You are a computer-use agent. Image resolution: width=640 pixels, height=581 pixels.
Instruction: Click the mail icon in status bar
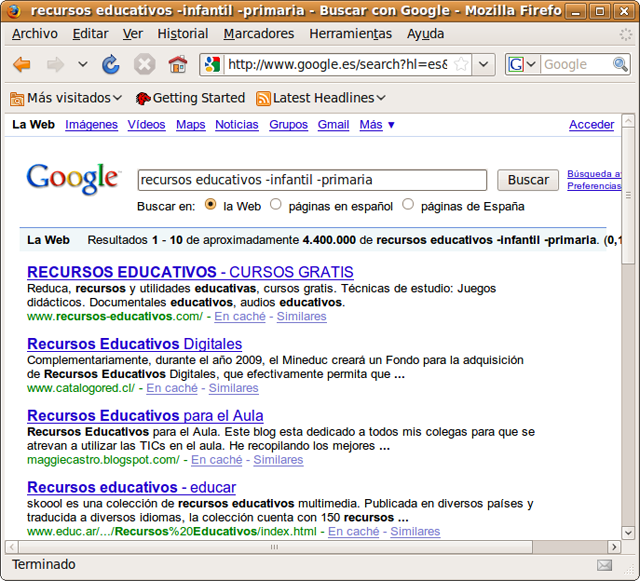click(x=604, y=565)
